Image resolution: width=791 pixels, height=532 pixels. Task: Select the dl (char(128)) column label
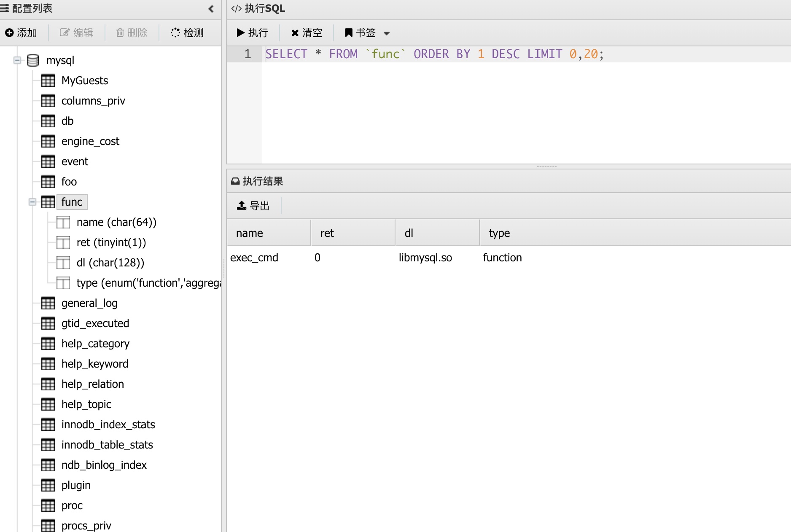point(110,263)
